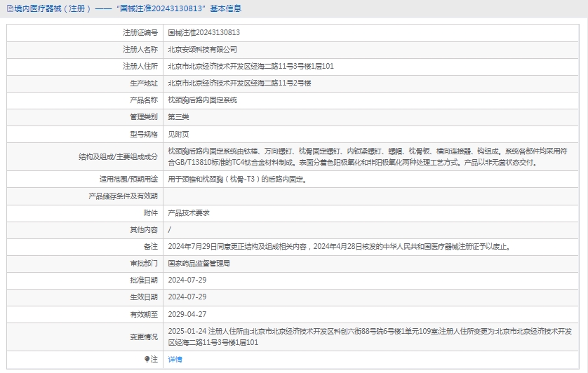Image resolution: width=588 pixels, height=373 pixels.
Task: Select product name 枕颈胸后路内固定系统
Action: (202, 100)
